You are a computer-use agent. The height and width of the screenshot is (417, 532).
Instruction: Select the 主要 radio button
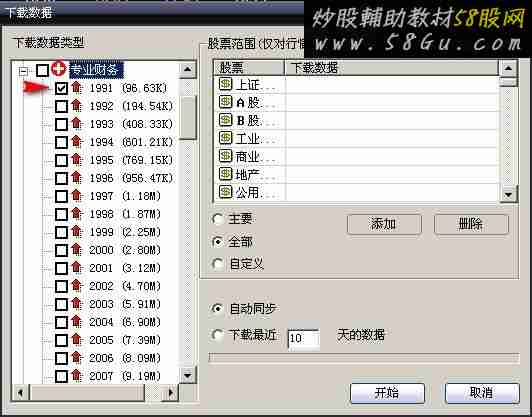[218, 219]
